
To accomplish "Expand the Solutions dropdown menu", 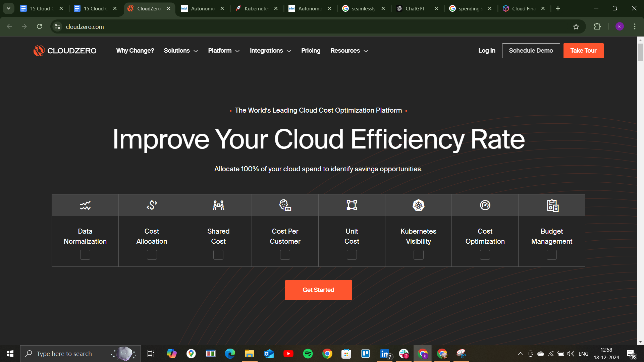I will 180,51.
